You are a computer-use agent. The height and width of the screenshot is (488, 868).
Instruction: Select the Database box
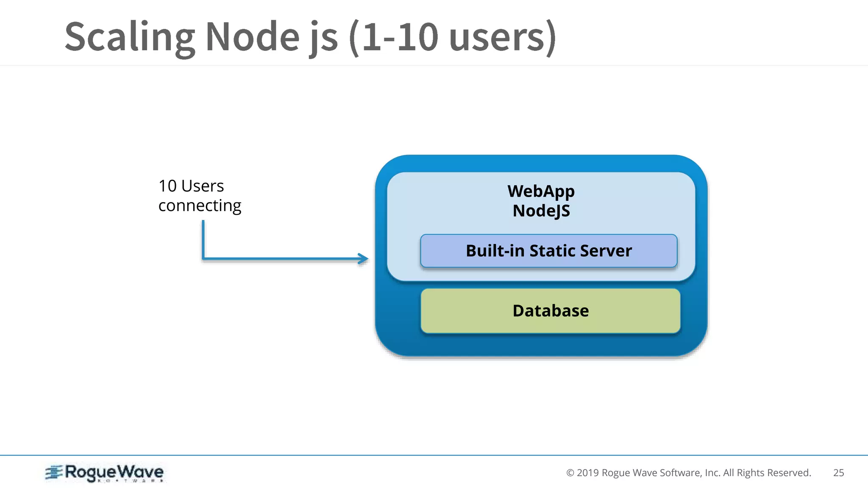(x=550, y=311)
